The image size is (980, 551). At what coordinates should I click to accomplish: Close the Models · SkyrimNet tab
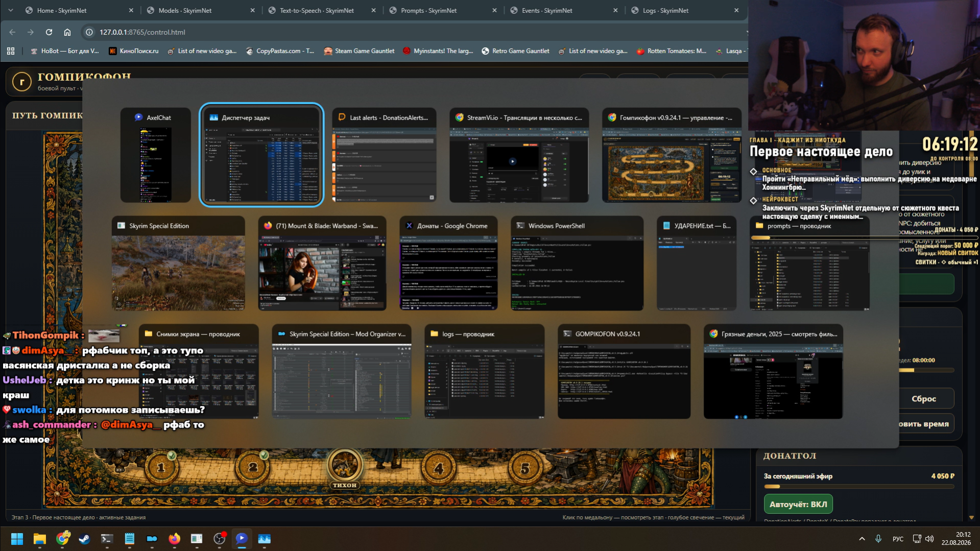click(x=253, y=10)
